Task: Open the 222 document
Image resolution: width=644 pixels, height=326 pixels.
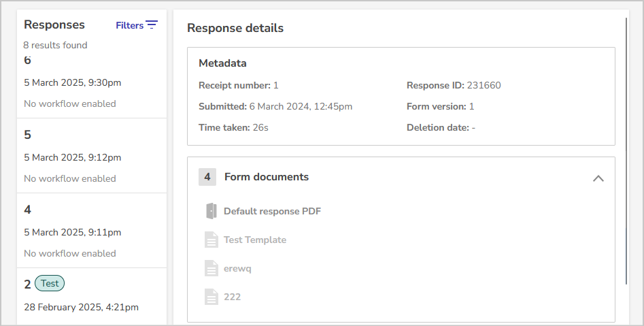Action: 233,297
